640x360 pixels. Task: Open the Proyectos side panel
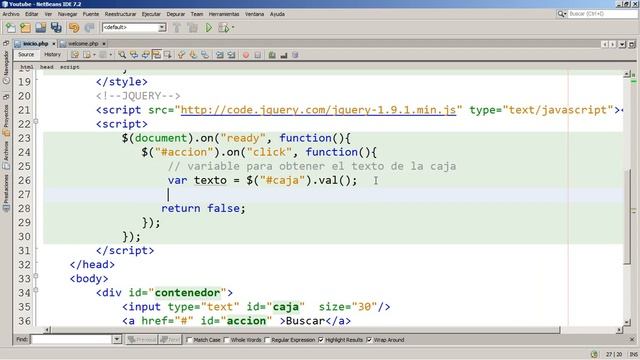click(x=6, y=117)
